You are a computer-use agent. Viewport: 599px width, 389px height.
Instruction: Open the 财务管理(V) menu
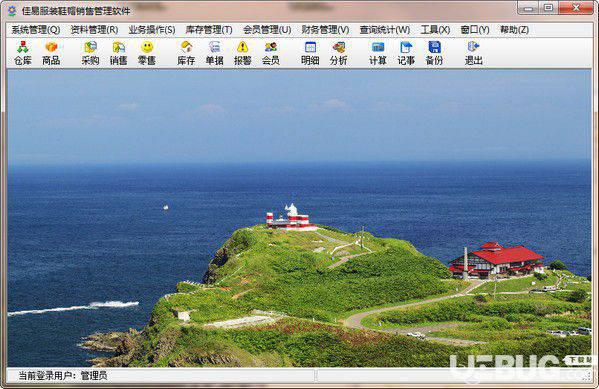point(325,30)
